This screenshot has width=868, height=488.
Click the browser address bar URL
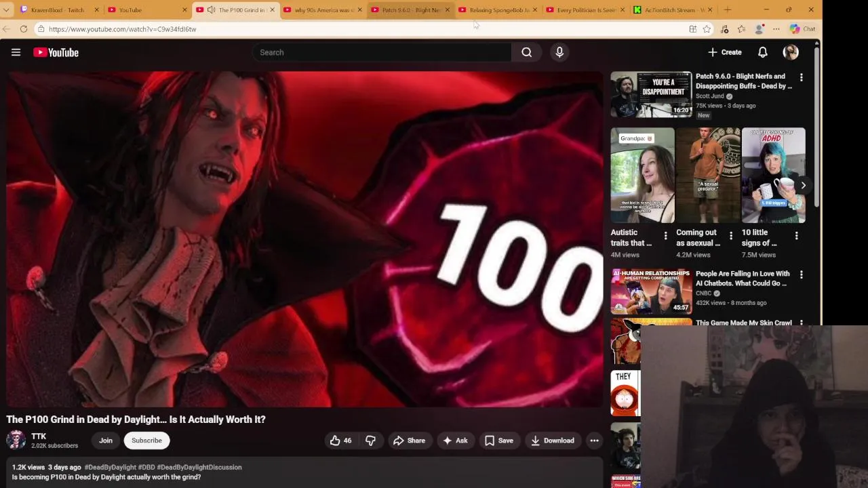(x=122, y=29)
